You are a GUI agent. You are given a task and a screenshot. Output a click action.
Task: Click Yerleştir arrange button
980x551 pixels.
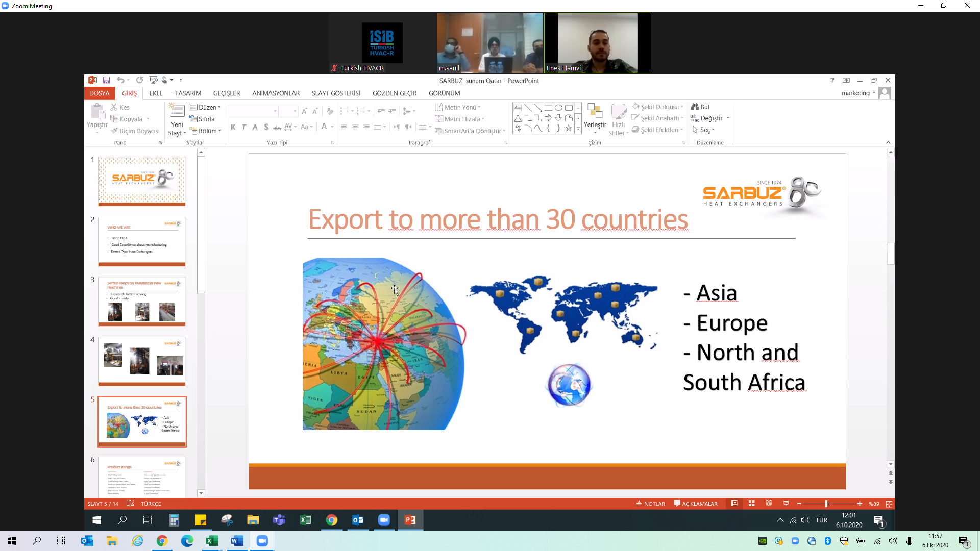(x=595, y=118)
